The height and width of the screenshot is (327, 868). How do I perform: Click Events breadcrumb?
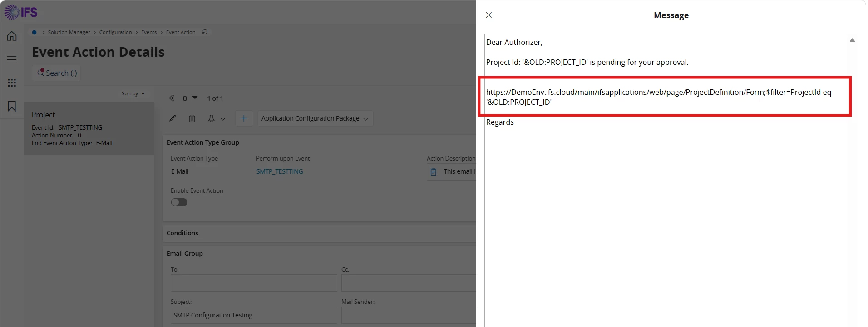click(x=149, y=32)
